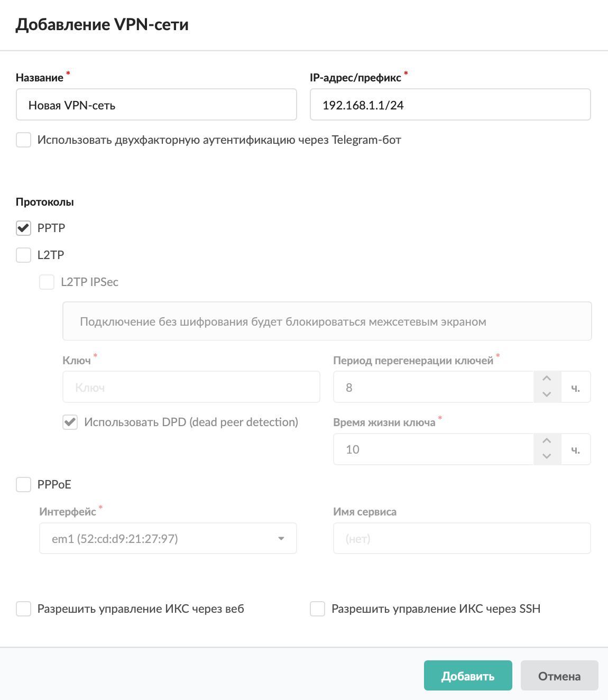This screenshot has height=700, width=608.
Task: Click the IP-адрес/префикс input field
Action: coord(450,105)
